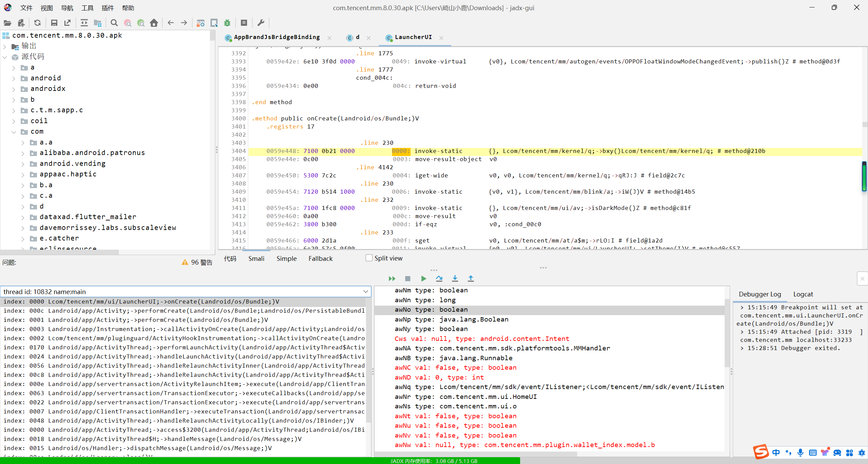The width and height of the screenshot is (868, 464).
Task: Expand the dataxad.flutter_mailer package
Action: point(23,217)
